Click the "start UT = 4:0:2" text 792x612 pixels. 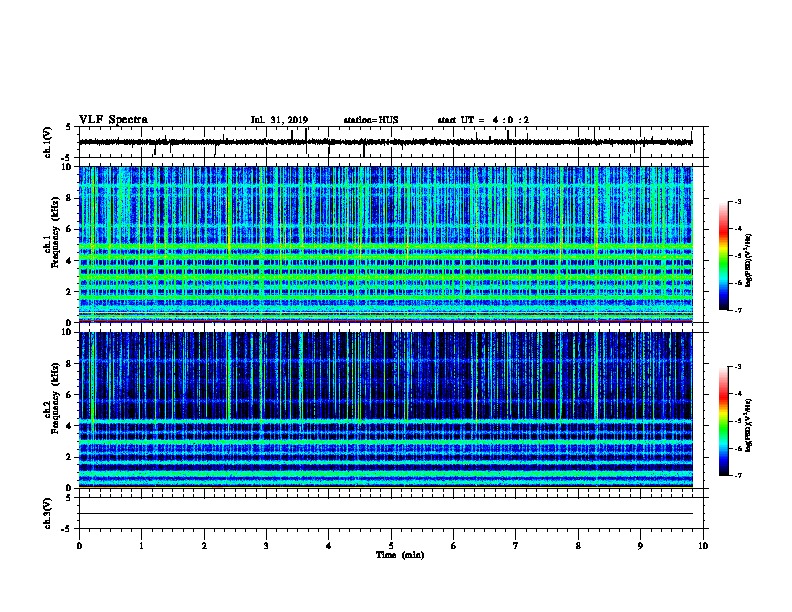point(483,120)
